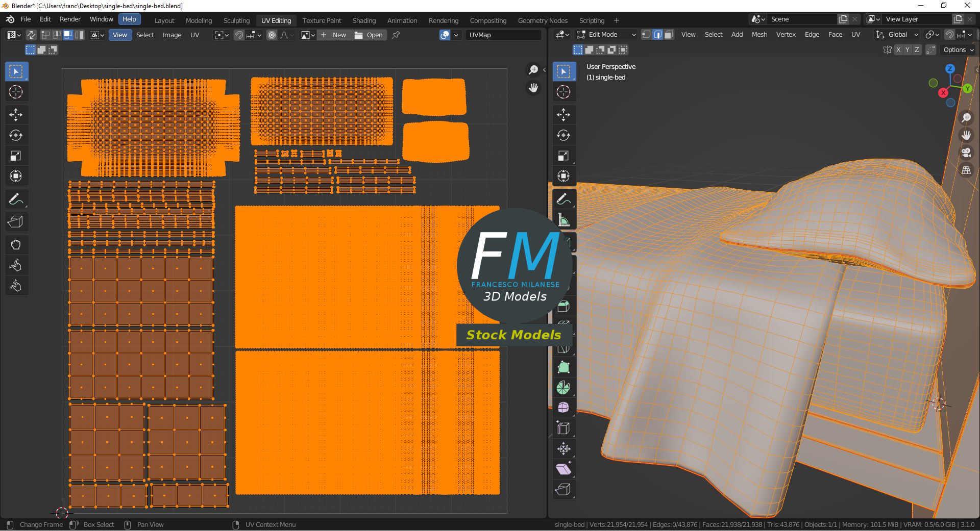Pick the Scale tool in 3D viewport
This screenshot has height=531, width=980.
(563, 156)
